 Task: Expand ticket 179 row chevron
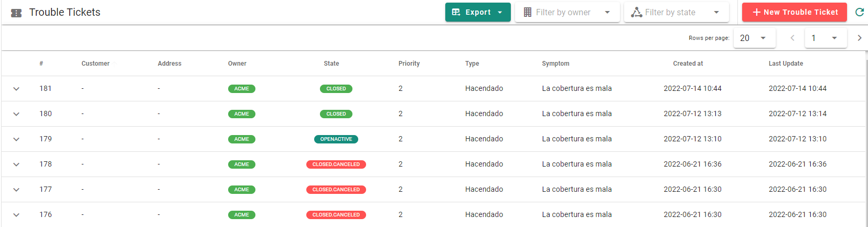[16, 139]
